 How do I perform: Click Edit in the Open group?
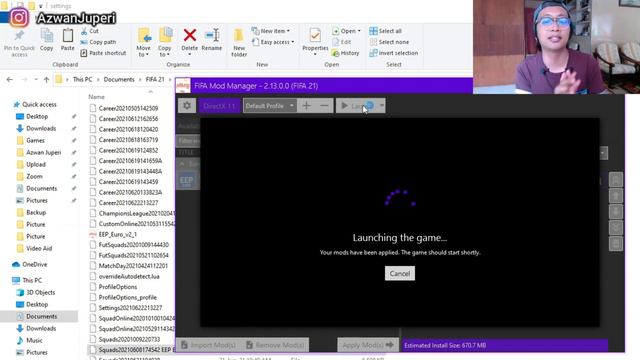coord(342,42)
